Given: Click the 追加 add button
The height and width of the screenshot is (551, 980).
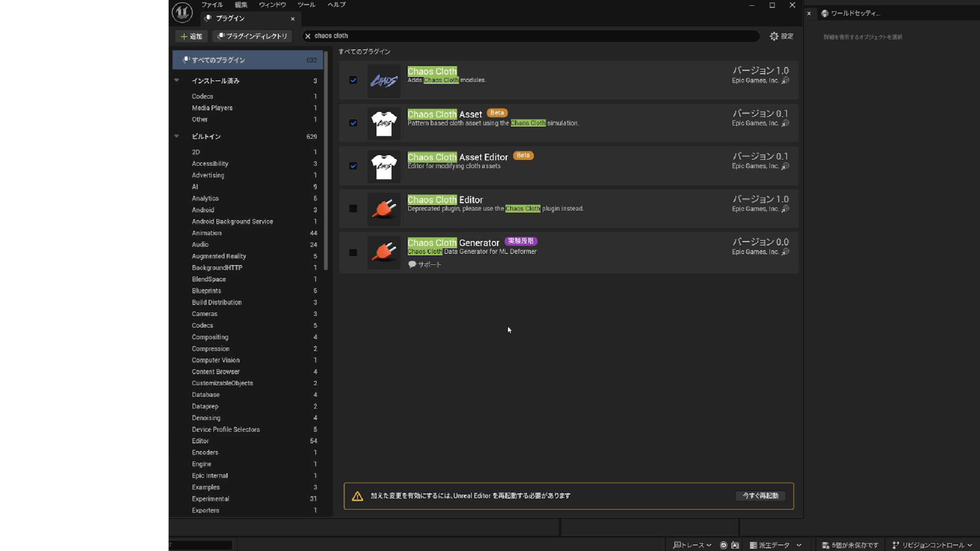Looking at the screenshot, I should pos(191,36).
